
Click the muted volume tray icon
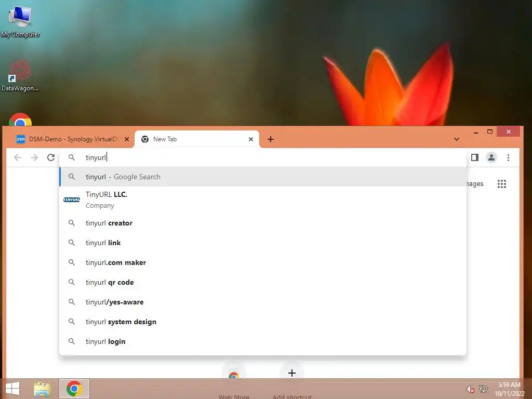point(470,389)
